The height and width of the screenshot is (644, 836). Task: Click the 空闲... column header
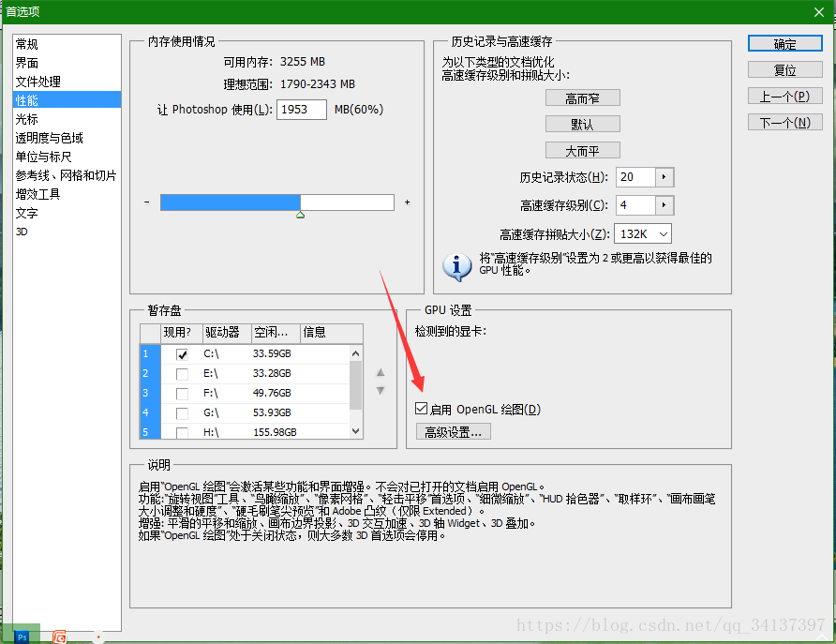pos(276,333)
